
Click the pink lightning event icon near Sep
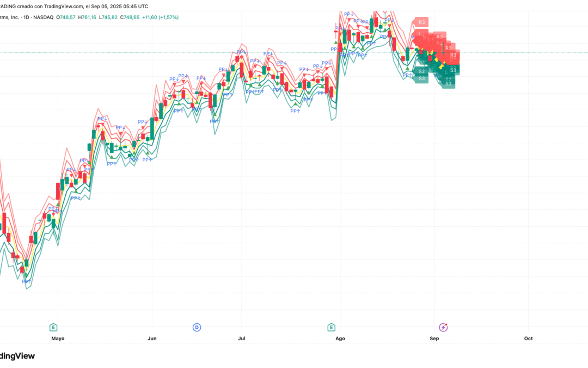443,327
